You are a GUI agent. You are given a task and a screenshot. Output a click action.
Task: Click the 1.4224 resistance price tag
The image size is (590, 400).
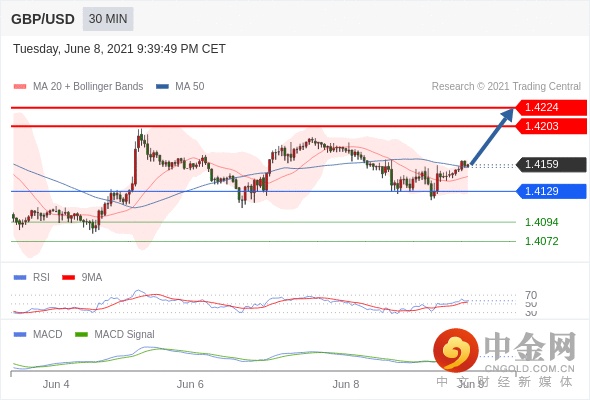pos(551,108)
